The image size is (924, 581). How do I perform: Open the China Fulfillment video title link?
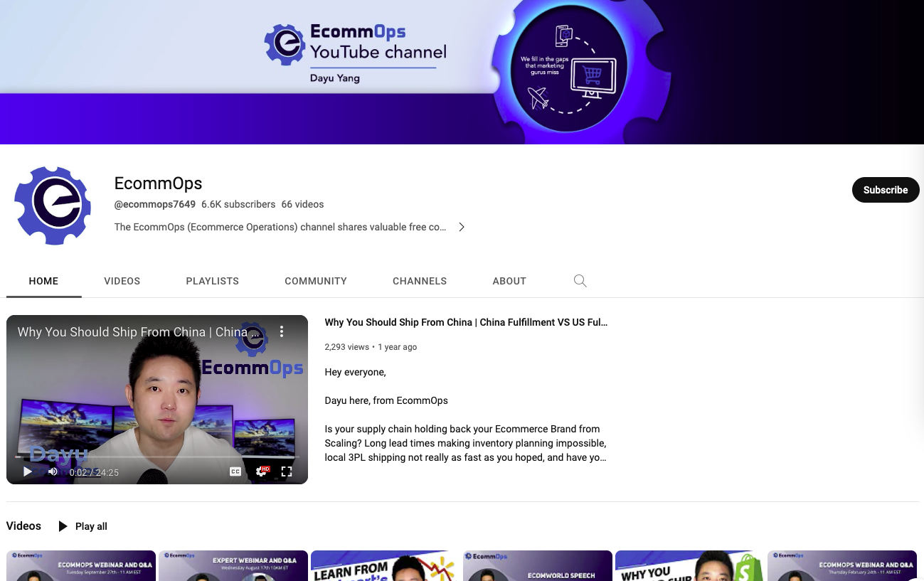(466, 322)
